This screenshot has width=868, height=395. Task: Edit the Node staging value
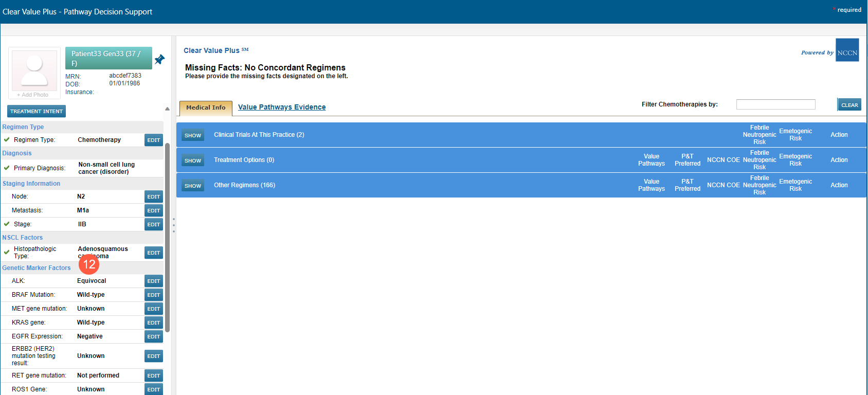[153, 197]
